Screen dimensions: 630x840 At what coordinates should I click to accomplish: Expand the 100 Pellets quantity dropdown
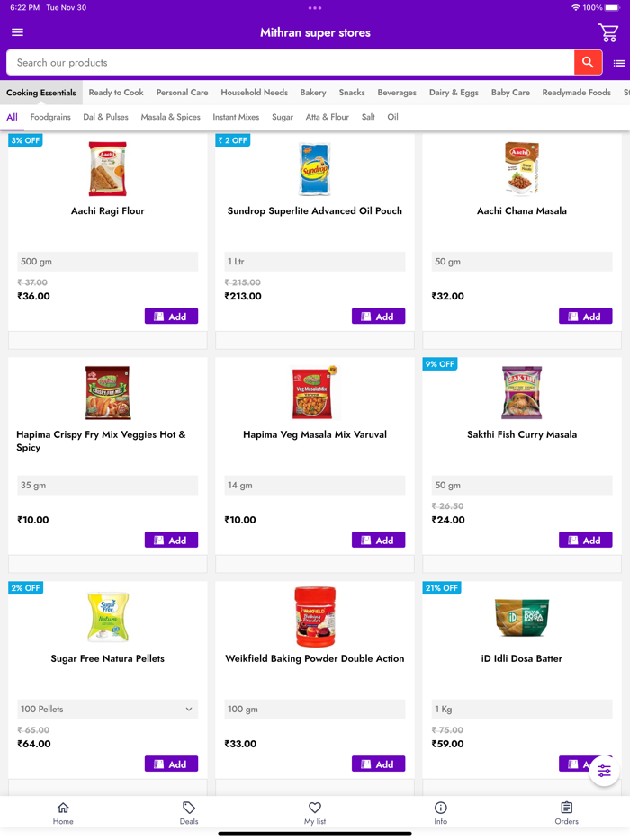point(107,709)
